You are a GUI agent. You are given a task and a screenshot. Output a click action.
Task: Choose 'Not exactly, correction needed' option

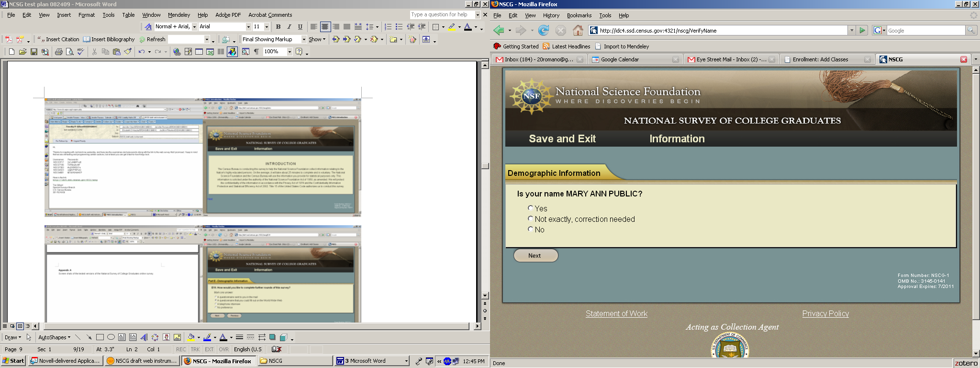pyautogui.click(x=530, y=218)
